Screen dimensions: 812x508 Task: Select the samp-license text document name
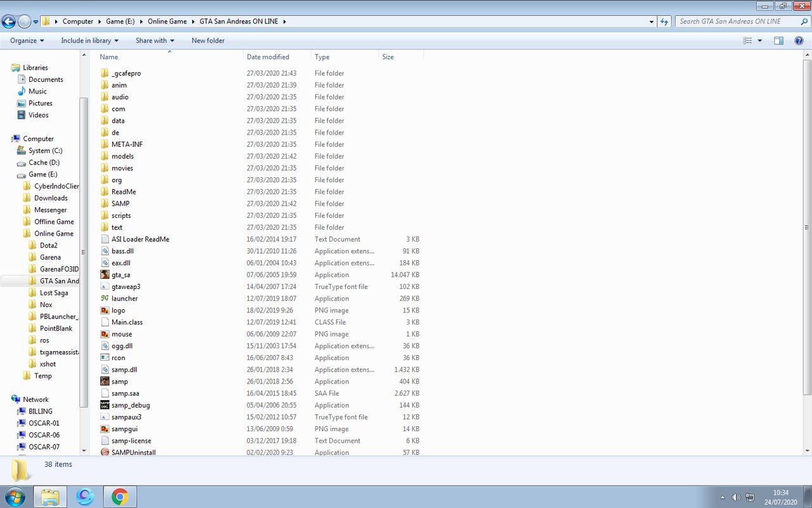click(x=131, y=441)
